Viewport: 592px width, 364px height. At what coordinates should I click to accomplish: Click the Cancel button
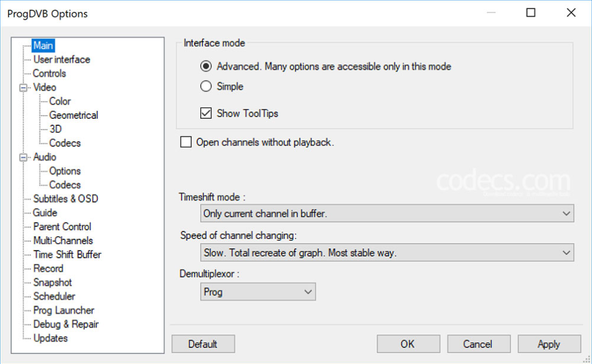(477, 344)
